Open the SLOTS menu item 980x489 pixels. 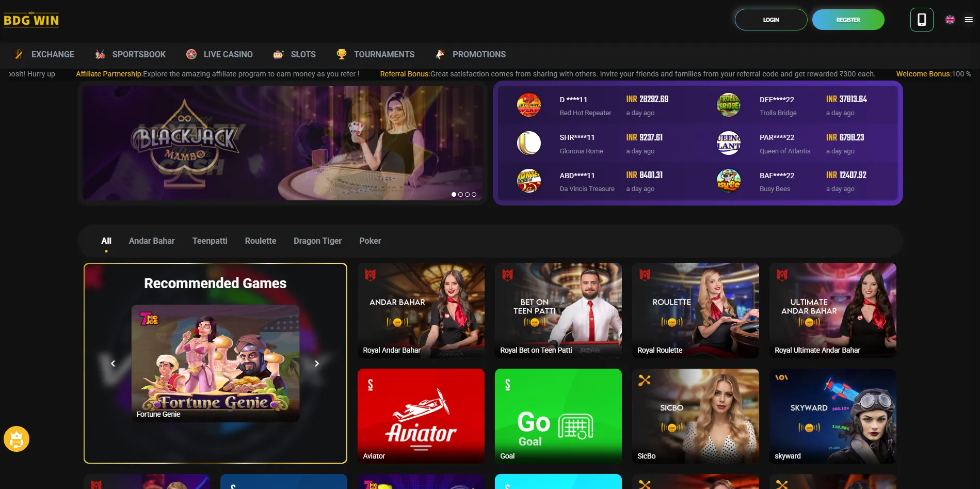[303, 54]
